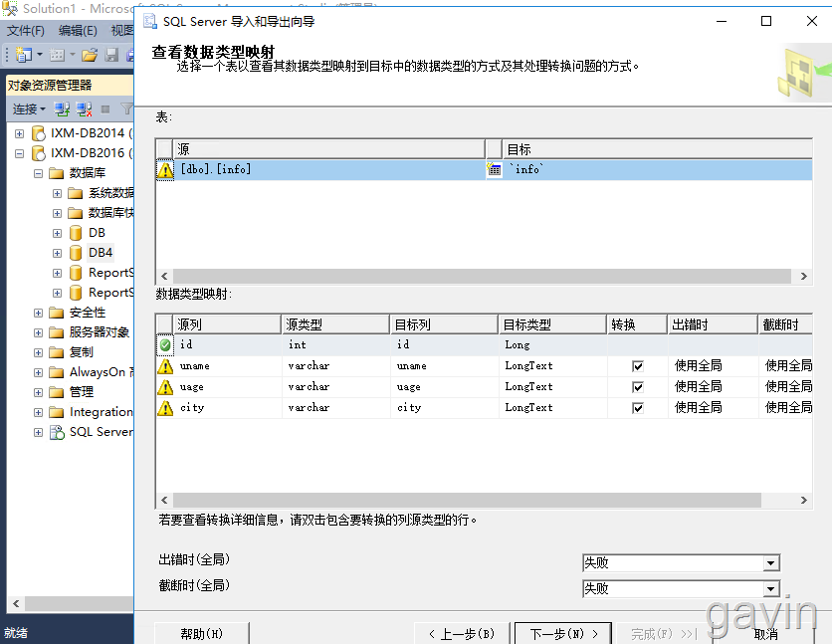Click the wizard icon in dialog title bar
The width and height of the screenshot is (832, 644).
coord(150,21)
